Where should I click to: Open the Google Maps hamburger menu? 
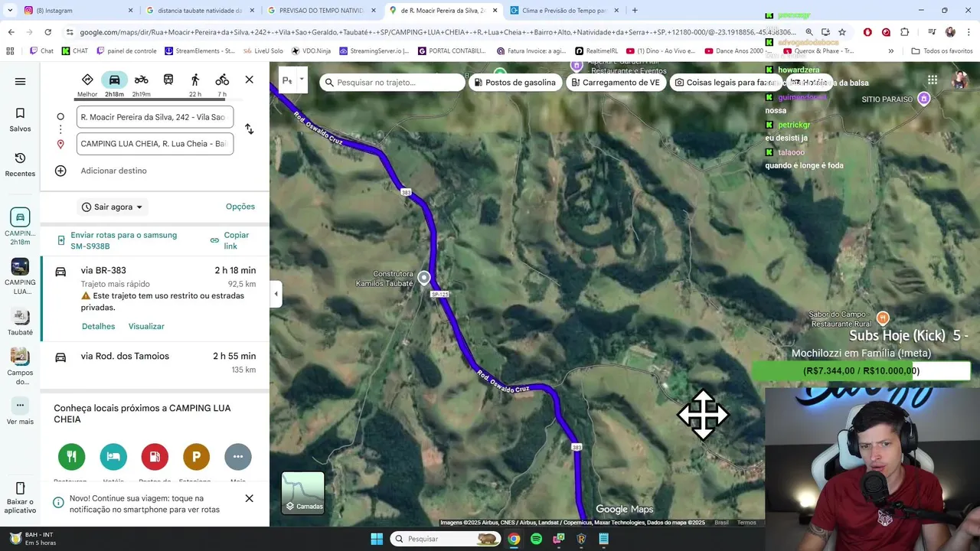[20, 81]
